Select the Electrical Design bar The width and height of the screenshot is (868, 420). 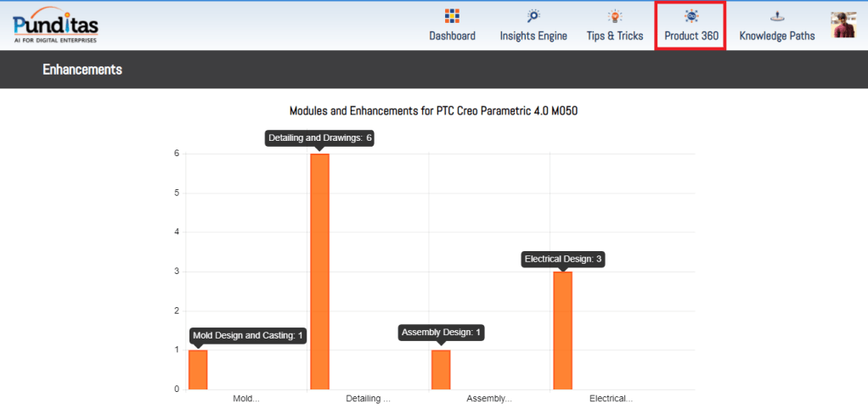point(562,331)
